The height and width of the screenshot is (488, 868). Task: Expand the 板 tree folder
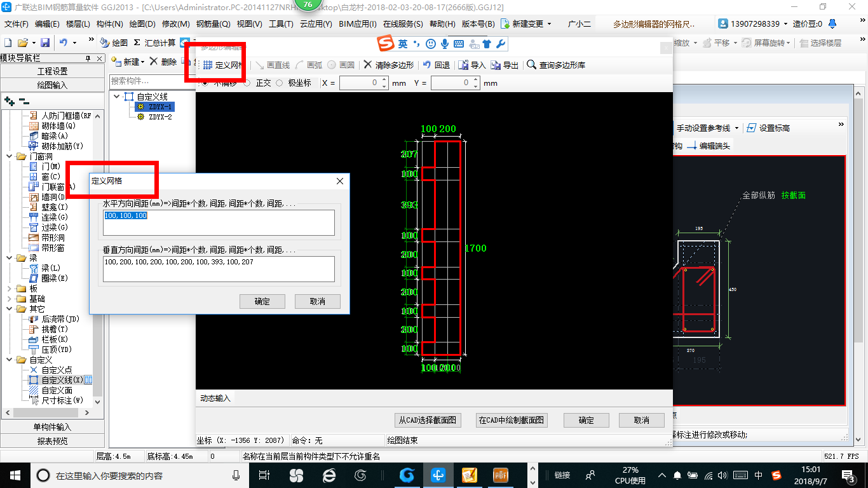pos(10,288)
